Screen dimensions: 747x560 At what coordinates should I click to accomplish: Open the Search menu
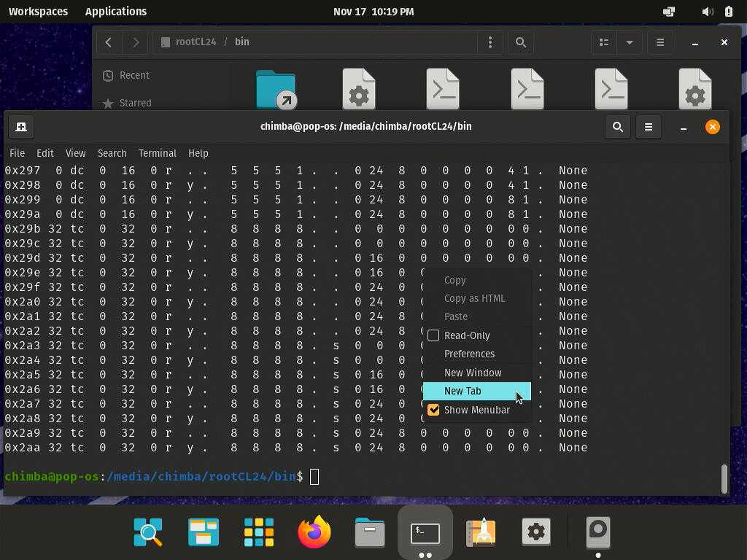tap(112, 153)
